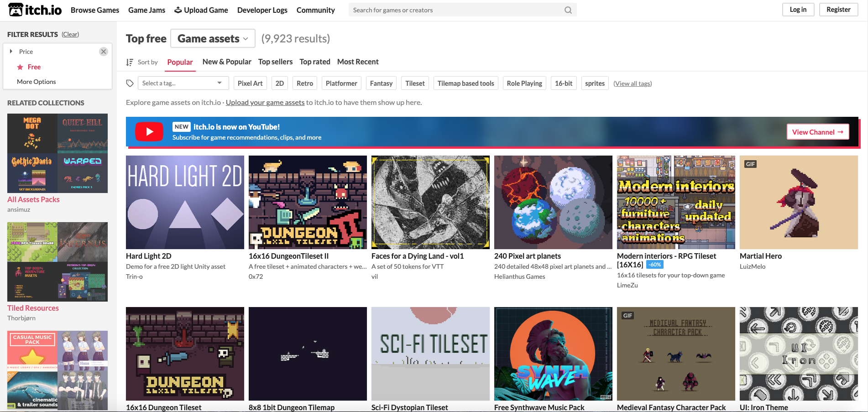Screen dimensions: 868x412
Task: Open author LimeZu profile
Action: point(627,285)
